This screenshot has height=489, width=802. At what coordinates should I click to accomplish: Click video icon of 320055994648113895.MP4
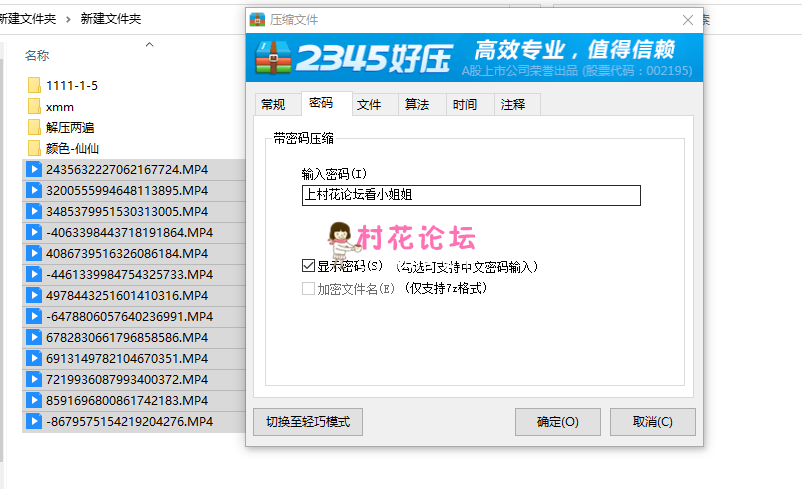click(34, 190)
